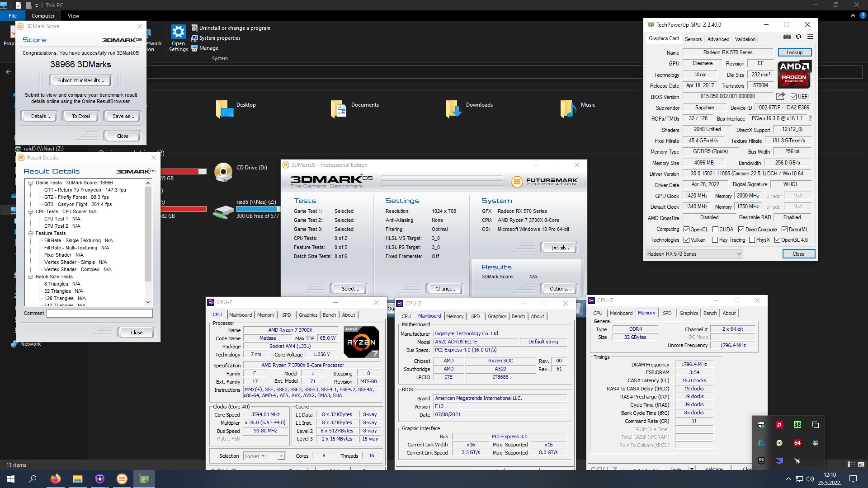
Task: Open the Validation tab in GPU-Z
Action: point(745,39)
